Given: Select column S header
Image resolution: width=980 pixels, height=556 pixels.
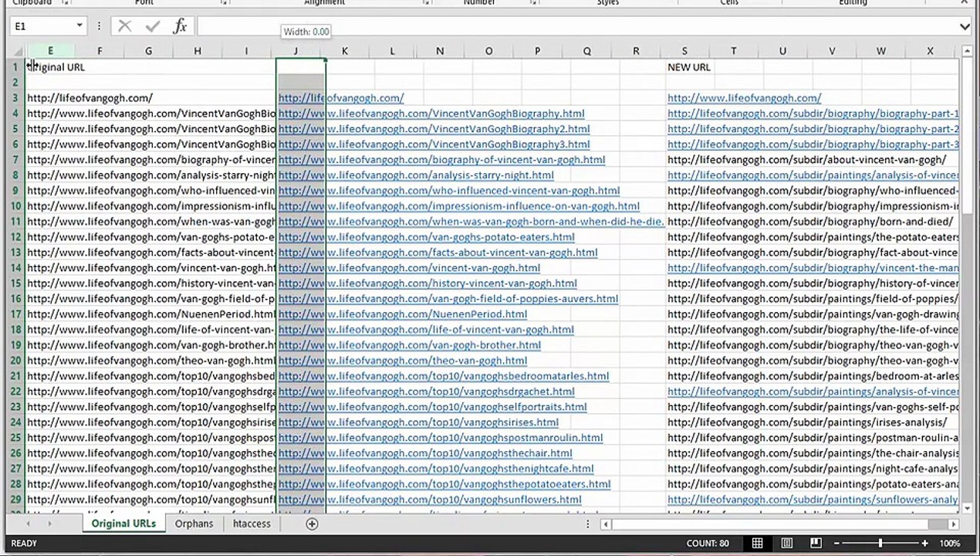Looking at the screenshot, I should (684, 51).
